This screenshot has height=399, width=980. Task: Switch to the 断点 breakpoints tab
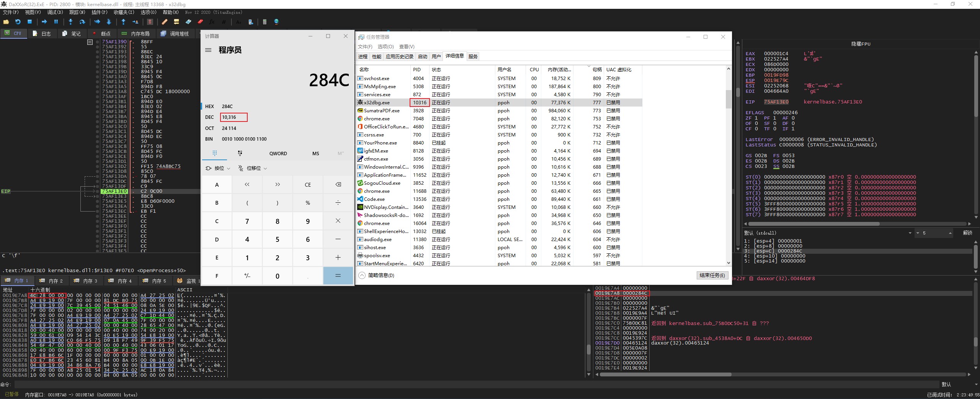[x=101, y=34]
